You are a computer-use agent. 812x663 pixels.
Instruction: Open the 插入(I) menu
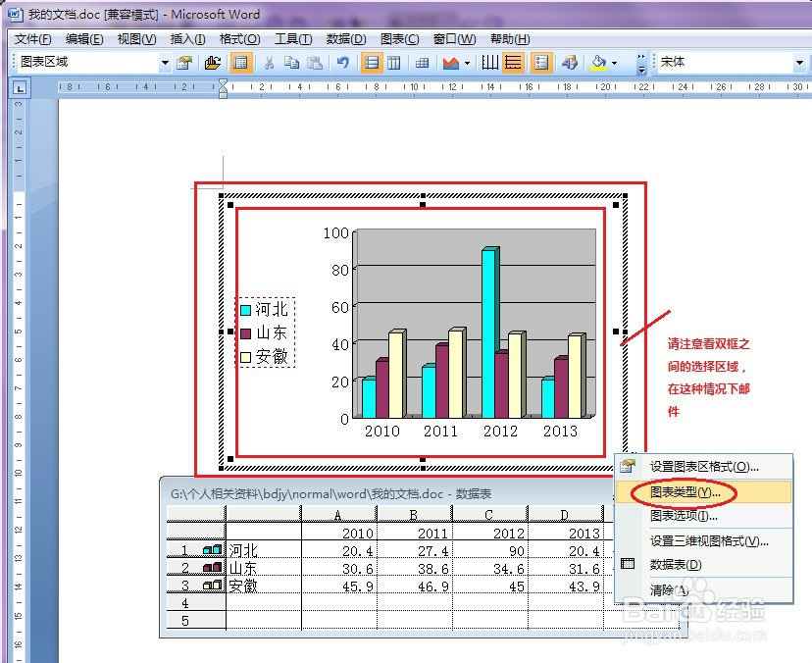[187, 39]
